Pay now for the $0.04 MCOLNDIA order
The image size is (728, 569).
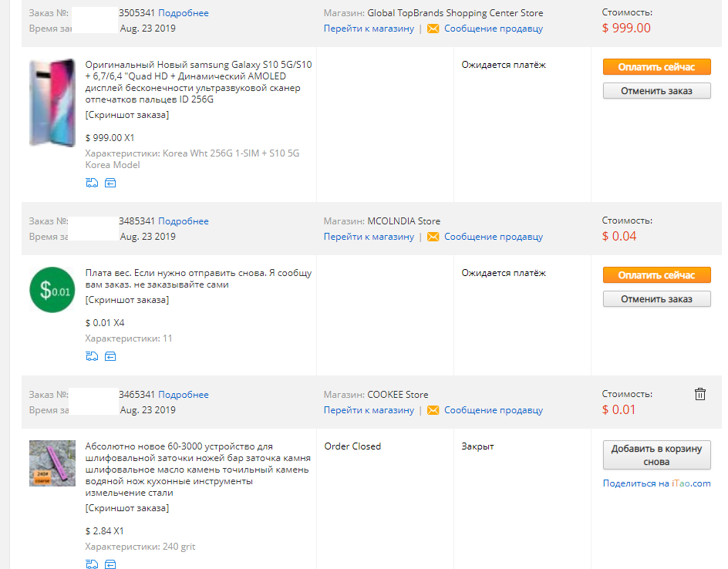[x=656, y=275]
